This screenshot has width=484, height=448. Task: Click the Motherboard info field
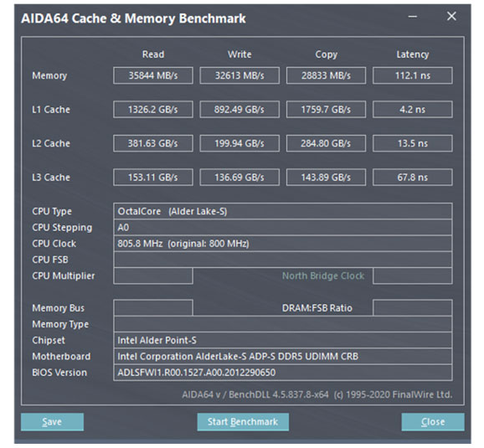point(283,356)
